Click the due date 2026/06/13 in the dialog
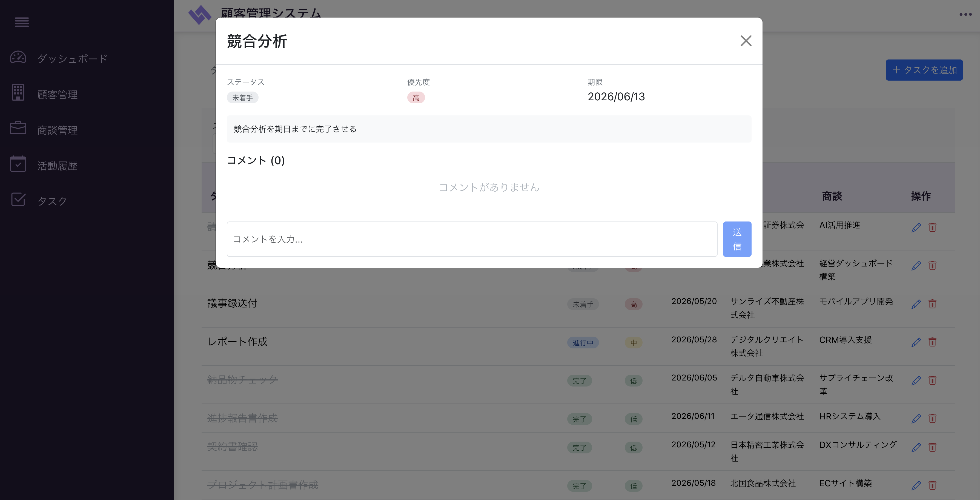The width and height of the screenshot is (980, 500). tap(616, 97)
